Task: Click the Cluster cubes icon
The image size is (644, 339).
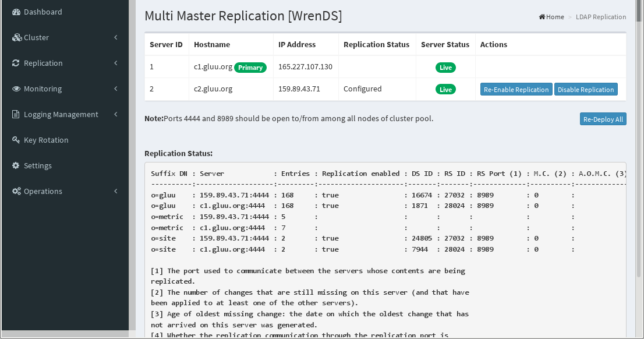Action: pyautogui.click(x=16, y=37)
